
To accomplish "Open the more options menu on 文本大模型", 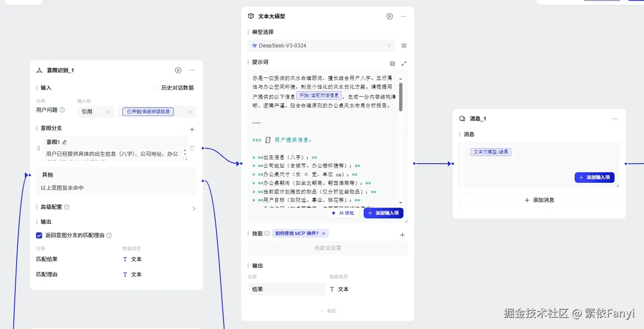I will coord(403,16).
